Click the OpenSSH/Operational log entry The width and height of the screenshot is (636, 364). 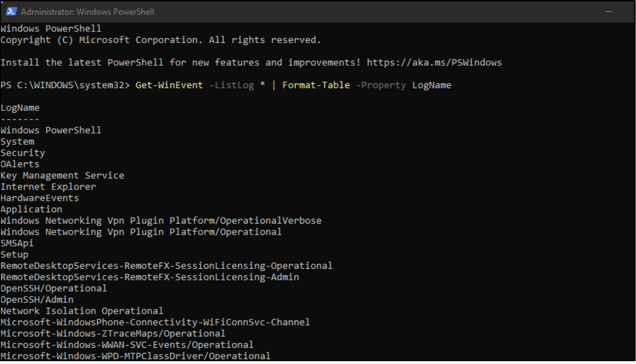pos(54,288)
